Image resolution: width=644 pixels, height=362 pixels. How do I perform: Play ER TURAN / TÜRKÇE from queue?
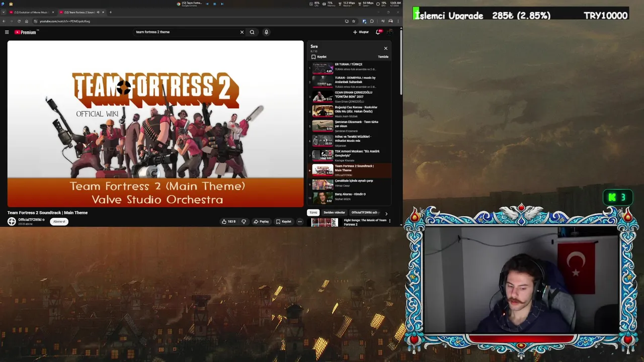(349, 67)
